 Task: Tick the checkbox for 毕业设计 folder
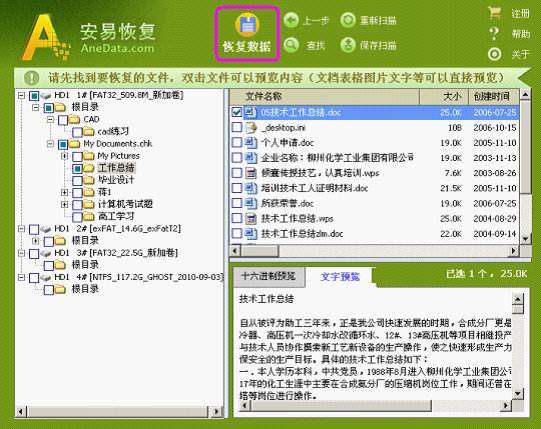pos(77,180)
